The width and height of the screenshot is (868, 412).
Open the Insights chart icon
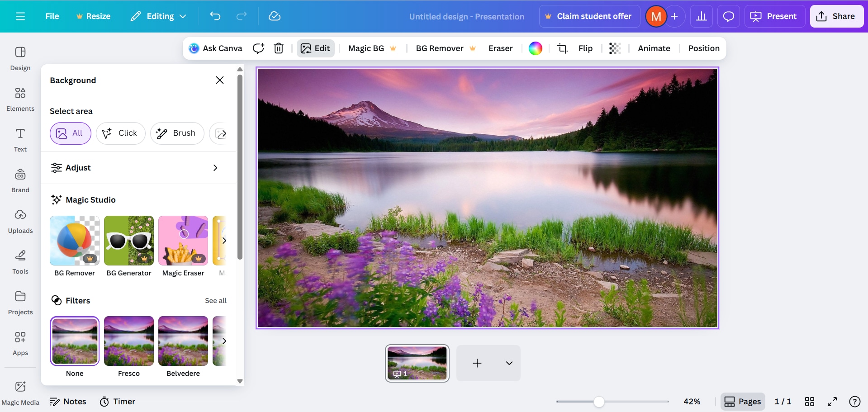pos(702,16)
